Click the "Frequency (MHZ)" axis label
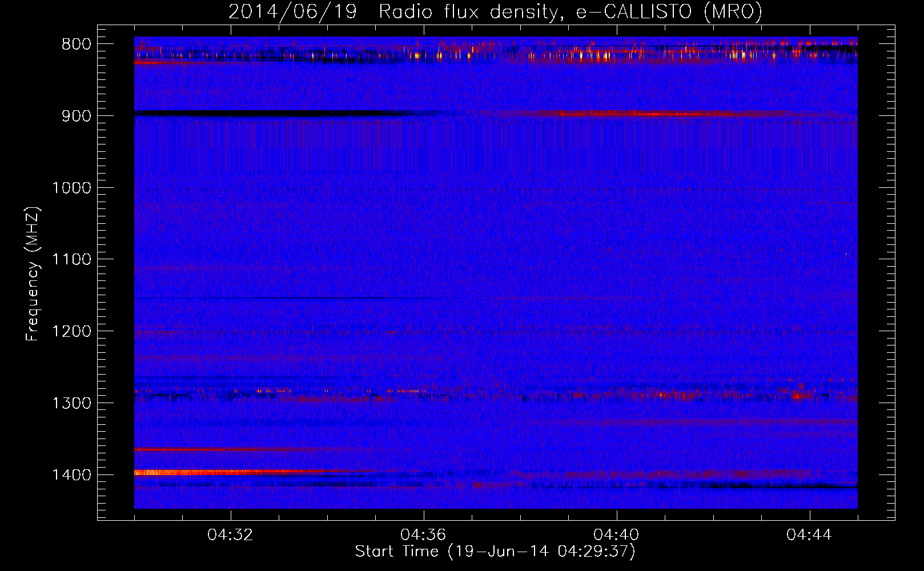Viewport: 924px width, 571px height. coord(33,274)
